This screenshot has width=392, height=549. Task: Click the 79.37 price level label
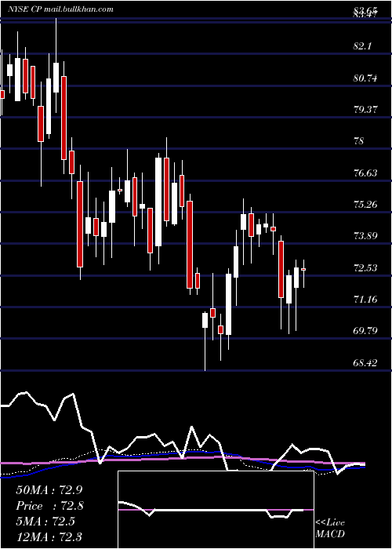coord(365,110)
